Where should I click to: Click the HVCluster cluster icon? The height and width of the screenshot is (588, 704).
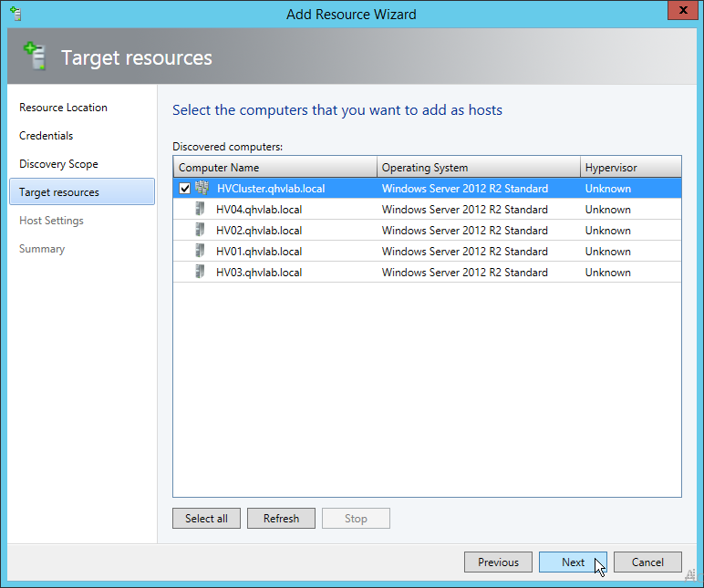[202, 189]
